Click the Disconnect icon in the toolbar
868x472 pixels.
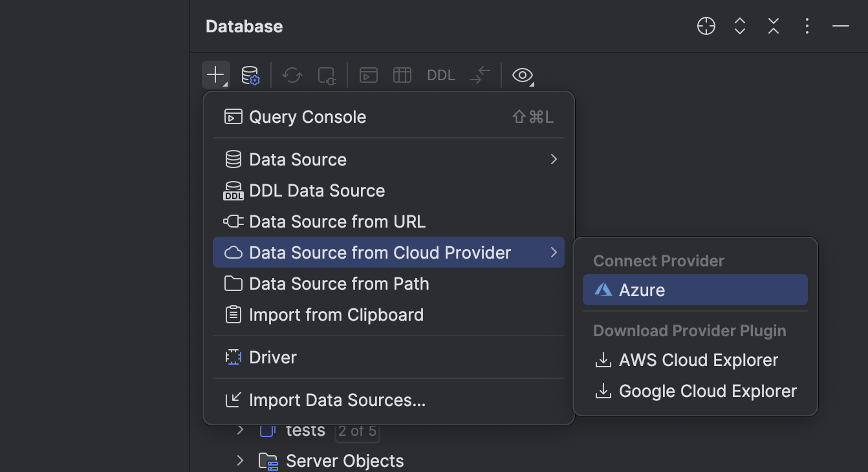[327, 75]
